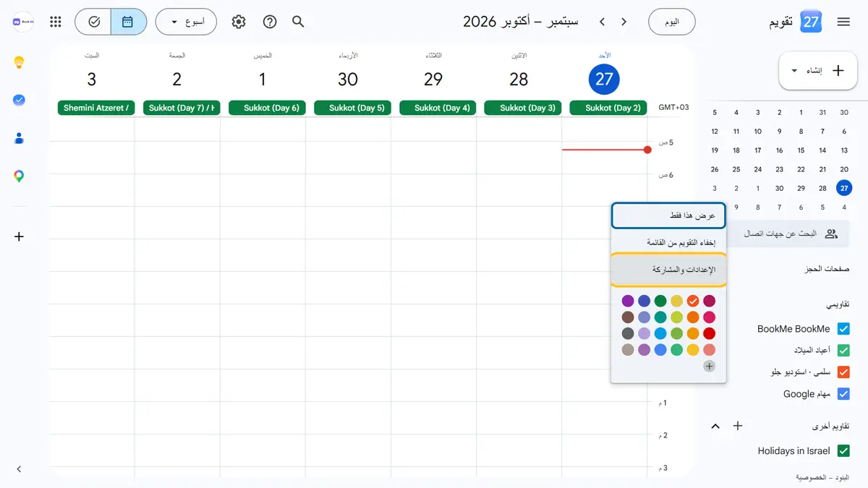Pick the salmon pink color swatch

coord(710,350)
